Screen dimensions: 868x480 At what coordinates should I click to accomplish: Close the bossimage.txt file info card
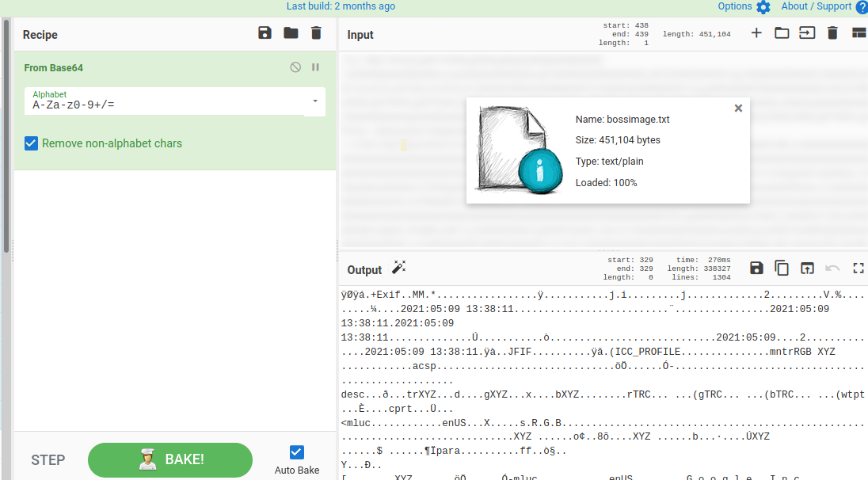738,109
